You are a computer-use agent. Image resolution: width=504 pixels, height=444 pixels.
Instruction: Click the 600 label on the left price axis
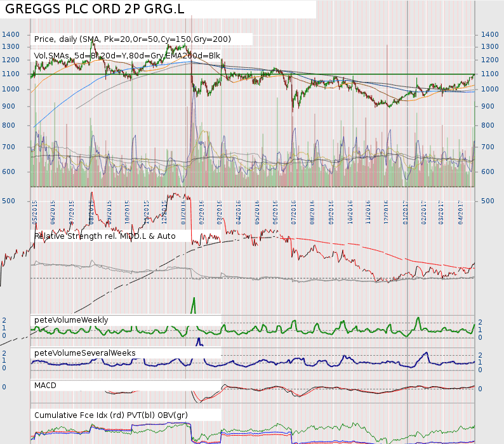coord(8,172)
